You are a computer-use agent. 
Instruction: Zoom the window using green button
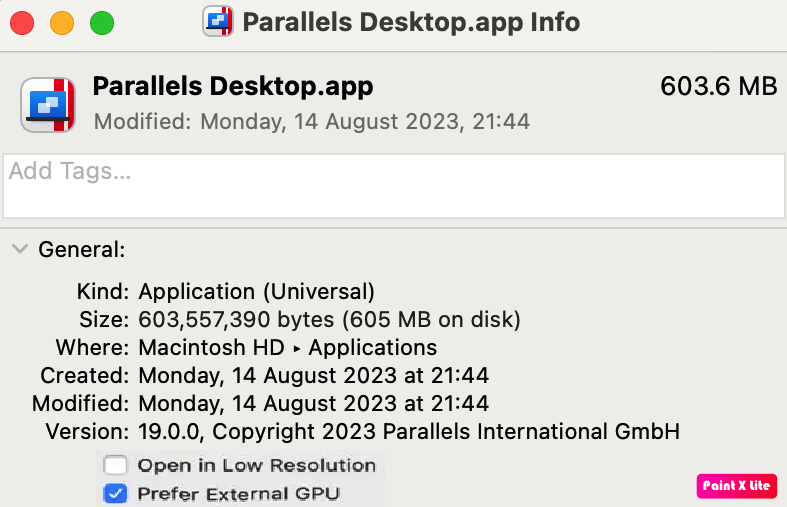[x=102, y=22]
